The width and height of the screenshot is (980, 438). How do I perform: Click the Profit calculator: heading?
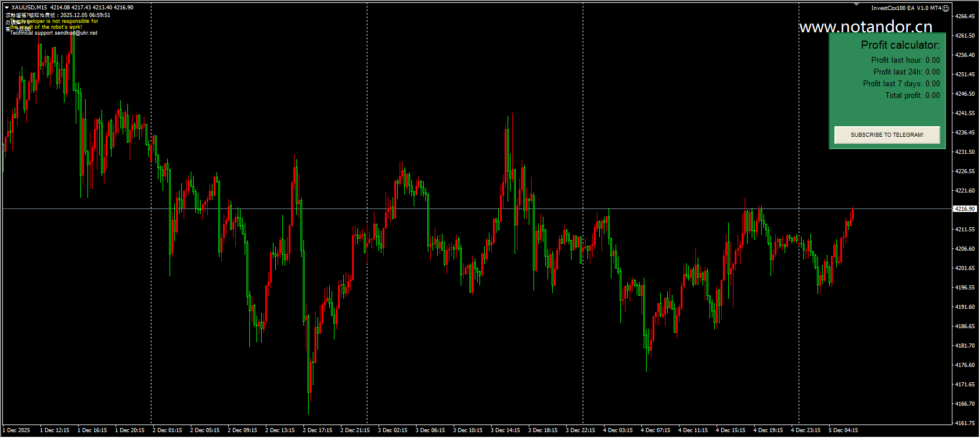pos(900,45)
